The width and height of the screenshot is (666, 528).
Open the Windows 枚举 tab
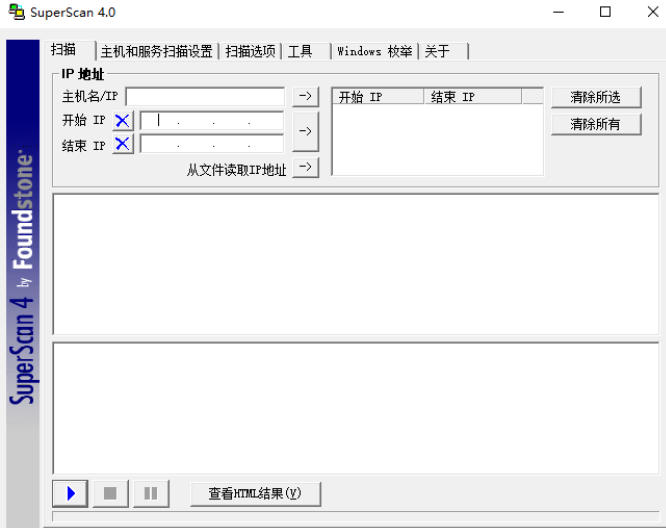point(375,51)
